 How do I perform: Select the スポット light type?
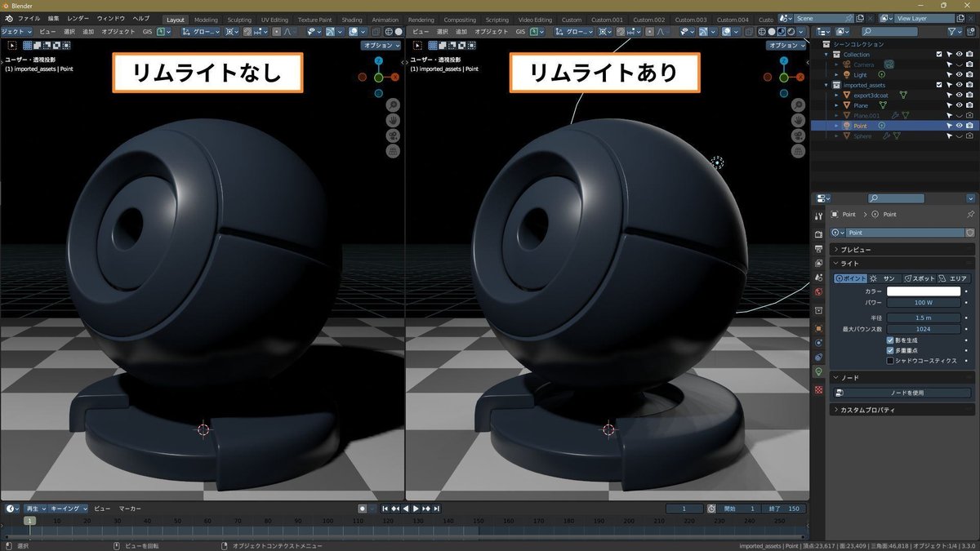(919, 279)
